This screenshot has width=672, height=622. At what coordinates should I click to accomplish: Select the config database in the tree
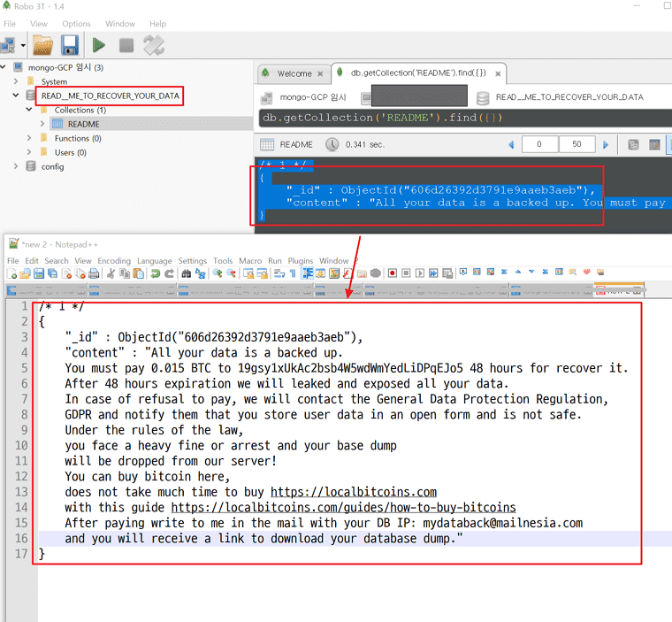click(52, 166)
